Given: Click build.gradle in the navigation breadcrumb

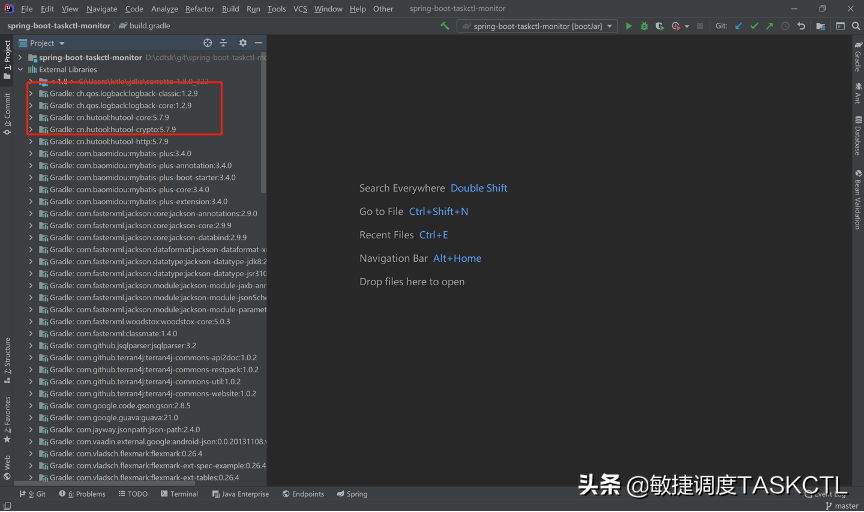Looking at the screenshot, I should click(145, 26).
